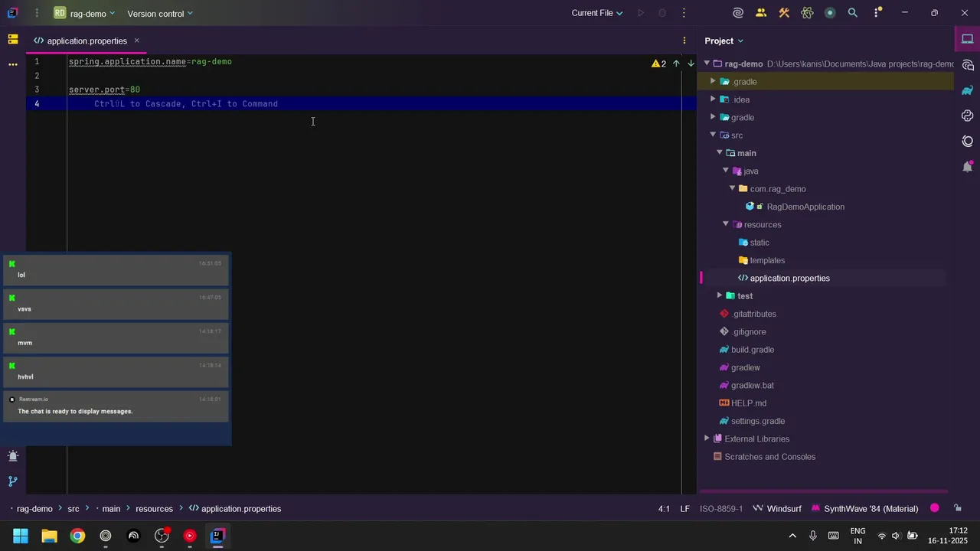Open warnings indicator showing 2

[658, 64]
